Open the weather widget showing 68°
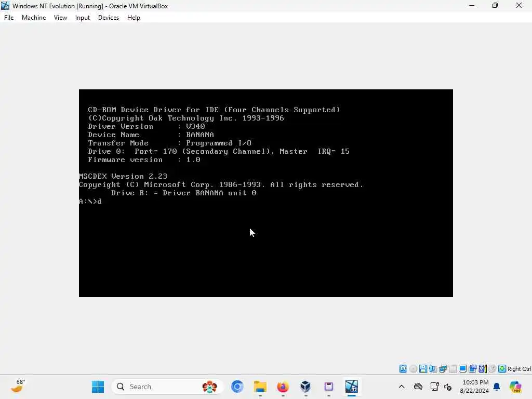This screenshot has height=399, width=532. 18,386
